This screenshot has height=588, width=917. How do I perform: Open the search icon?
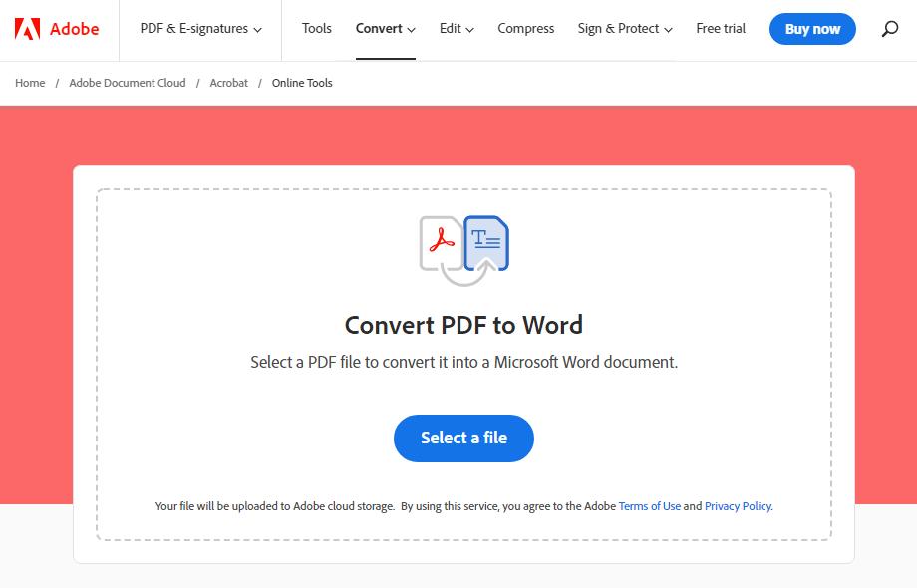click(888, 29)
